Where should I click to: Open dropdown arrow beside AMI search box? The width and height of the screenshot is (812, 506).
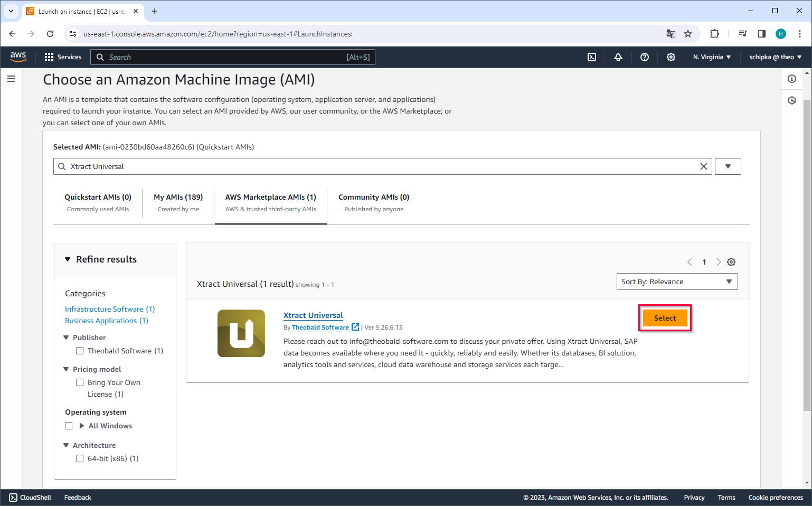tap(728, 166)
